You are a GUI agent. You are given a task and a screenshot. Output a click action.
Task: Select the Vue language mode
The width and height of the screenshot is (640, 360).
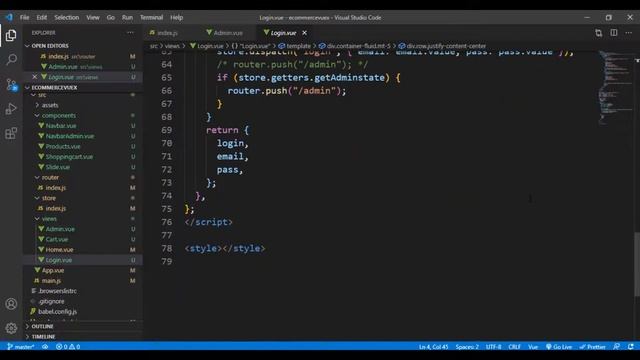(x=533, y=347)
